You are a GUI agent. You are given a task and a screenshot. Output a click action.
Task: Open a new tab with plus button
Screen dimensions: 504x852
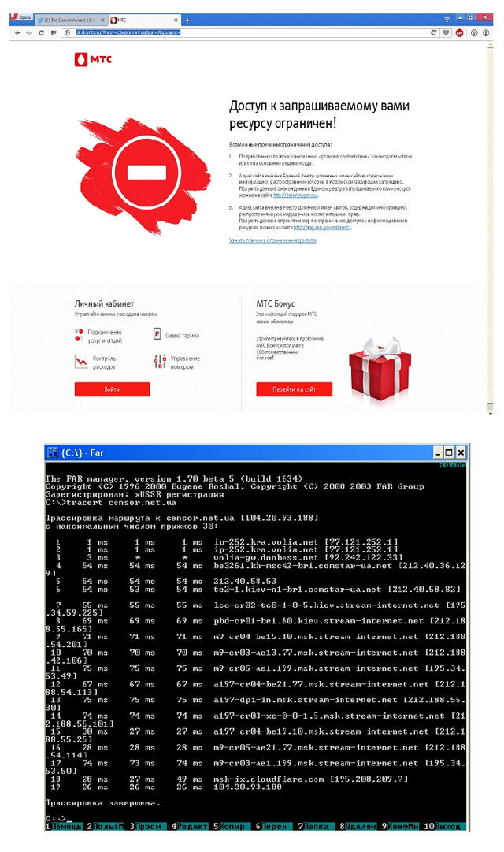click(x=187, y=20)
